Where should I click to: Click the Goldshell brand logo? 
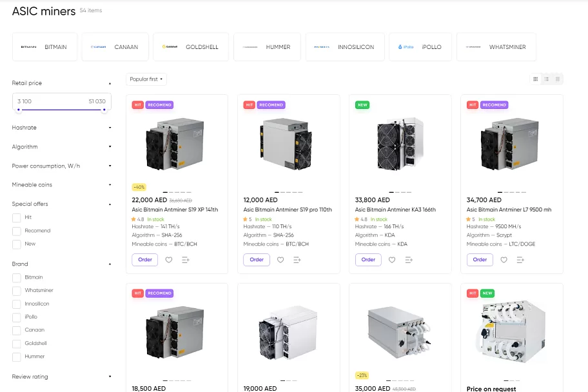point(170,47)
